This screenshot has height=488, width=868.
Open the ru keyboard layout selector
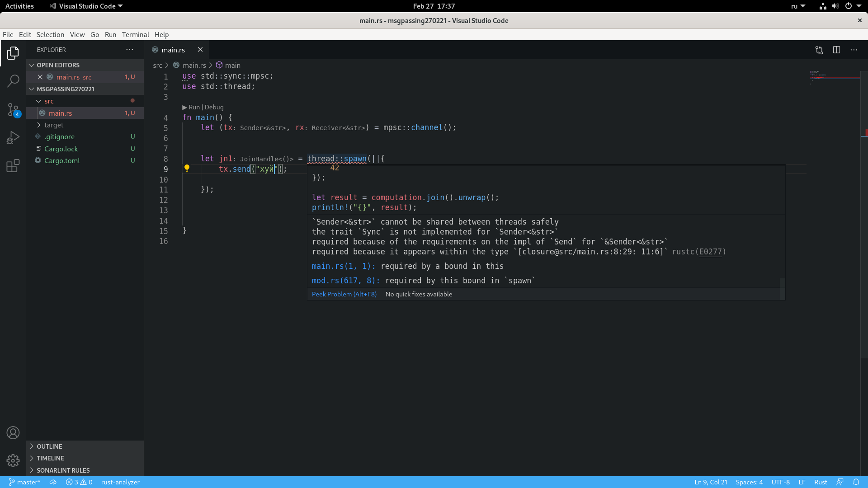(x=798, y=6)
